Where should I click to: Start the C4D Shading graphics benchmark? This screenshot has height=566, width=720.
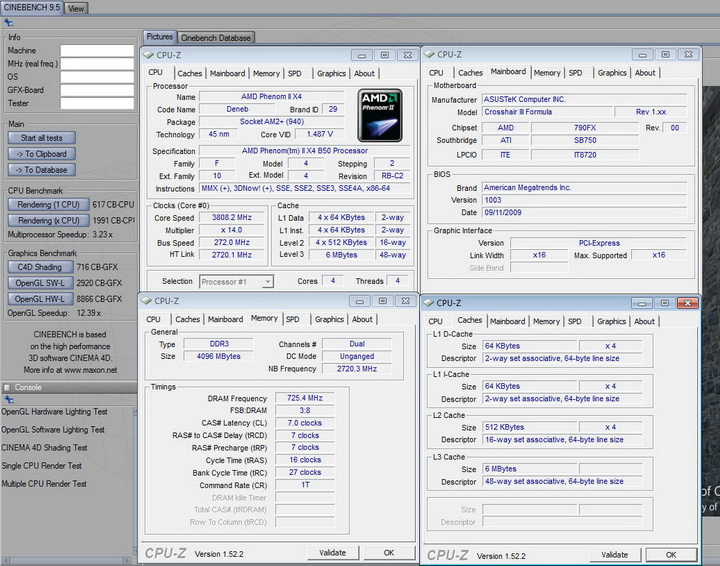[41, 267]
